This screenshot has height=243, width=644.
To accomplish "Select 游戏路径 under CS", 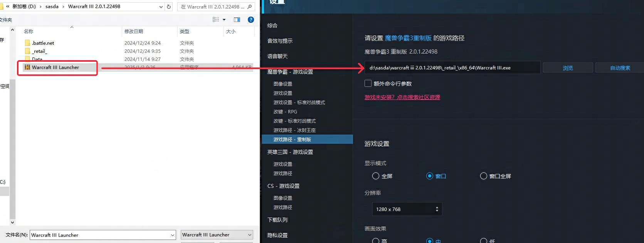I will (283, 207).
